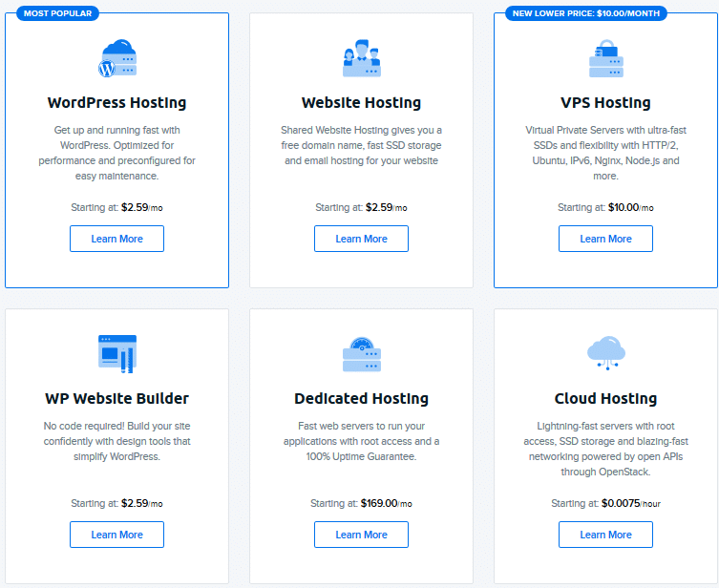The image size is (719, 588).
Task: Click the $0.0075/hour Cloud starting price
Action: [x=631, y=504]
